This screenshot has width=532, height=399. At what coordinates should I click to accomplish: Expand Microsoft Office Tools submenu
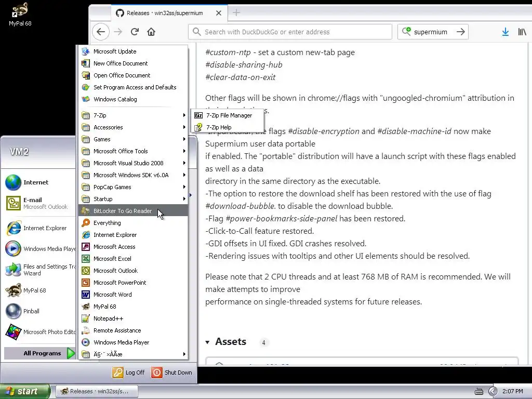[x=134, y=151]
